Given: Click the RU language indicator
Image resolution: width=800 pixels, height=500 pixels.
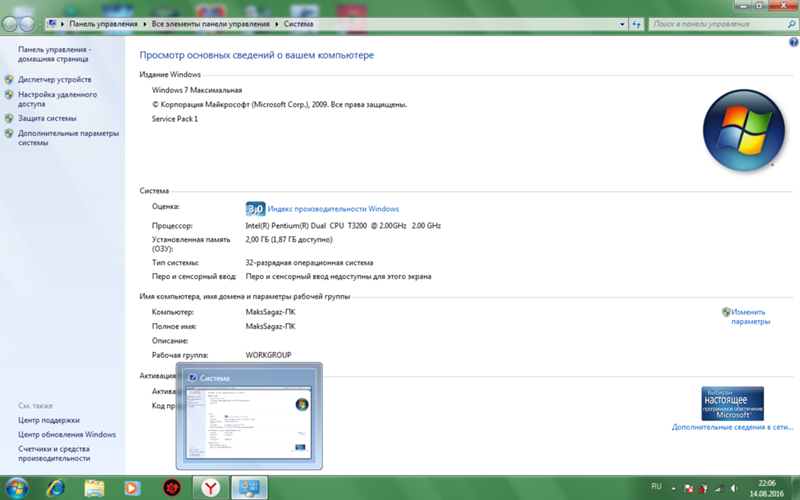Looking at the screenshot, I should pyautogui.click(x=656, y=486).
